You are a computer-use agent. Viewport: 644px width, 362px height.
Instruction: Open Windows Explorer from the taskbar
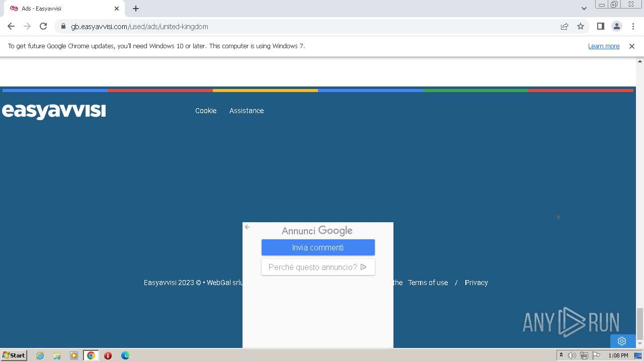57,355
